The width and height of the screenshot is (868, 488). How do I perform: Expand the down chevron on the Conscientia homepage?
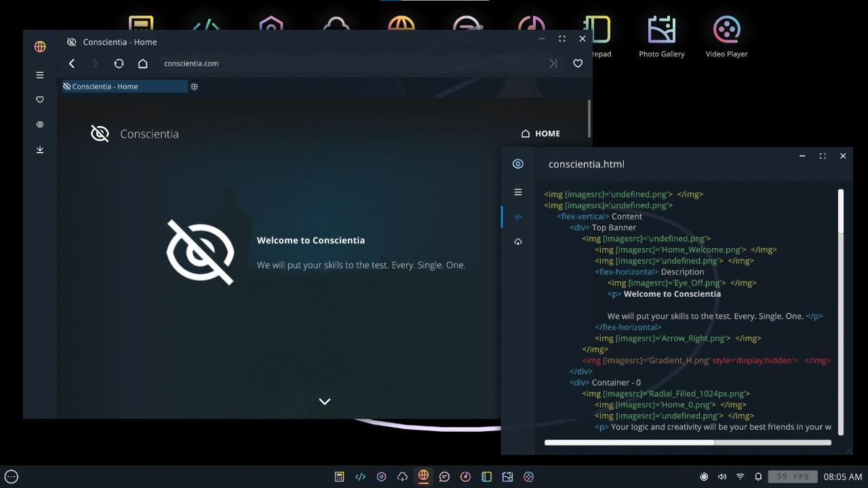pos(324,401)
